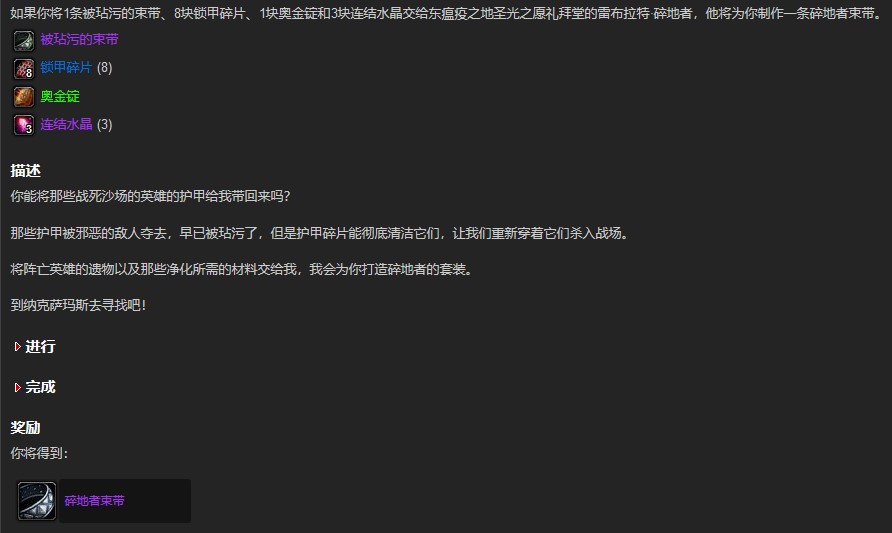The height and width of the screenshot is (533, 892).
Task: Click the 描述 section heading
Action: click(26, 171)
